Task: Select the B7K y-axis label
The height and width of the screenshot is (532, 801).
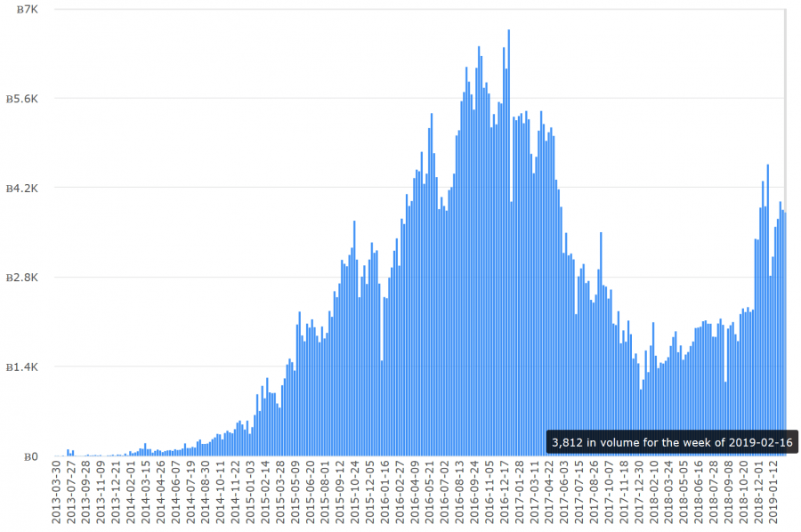Action: point(27,9)
